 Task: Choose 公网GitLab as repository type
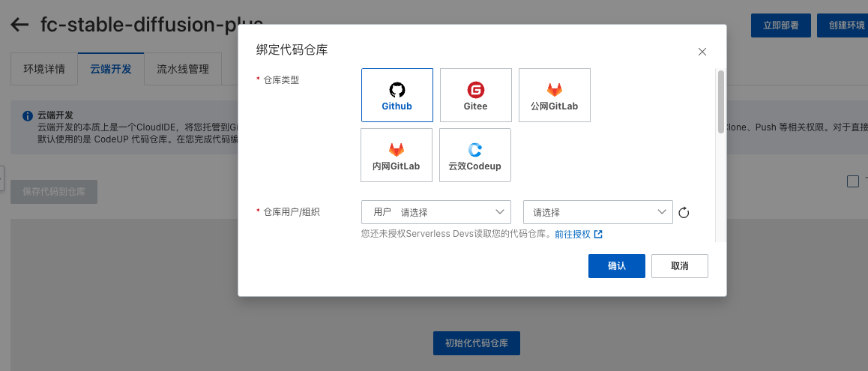[554, 95]
